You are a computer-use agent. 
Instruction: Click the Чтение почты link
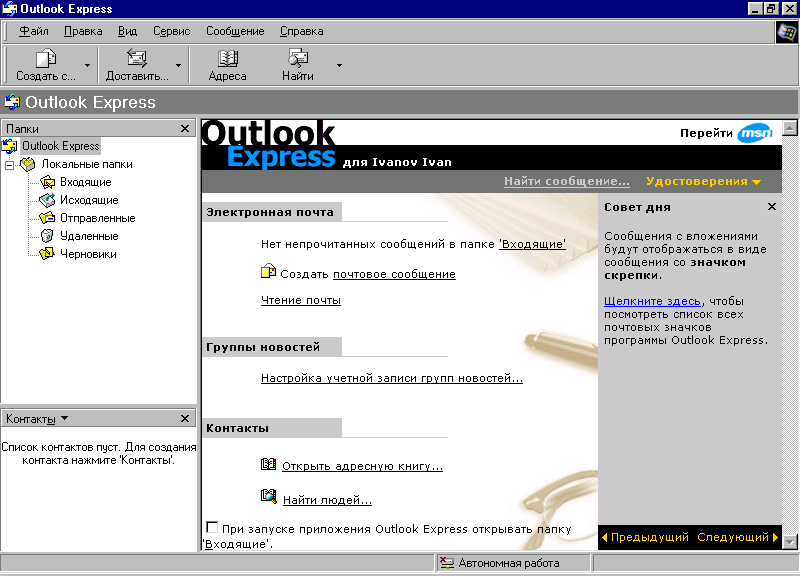point(301,300)
